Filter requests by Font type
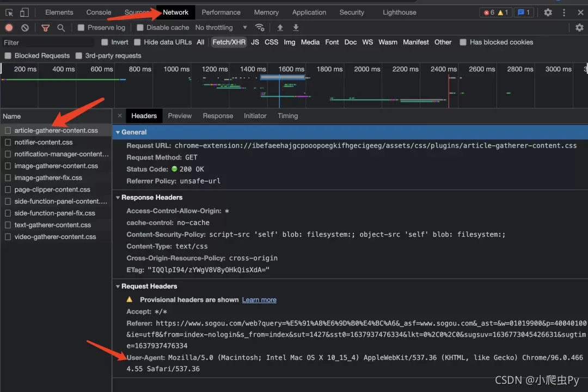The height and width of the screenshot is (392, 588). click(332, 42)
